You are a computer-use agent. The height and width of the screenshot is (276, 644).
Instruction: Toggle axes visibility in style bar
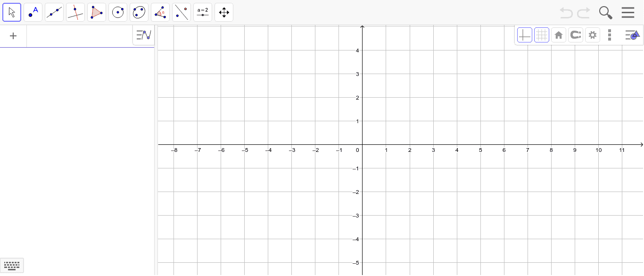click(x=525, y=35)
